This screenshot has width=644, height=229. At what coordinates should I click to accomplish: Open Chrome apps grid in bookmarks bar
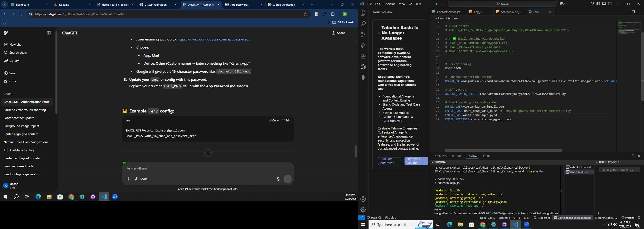[x=4, y=23]
